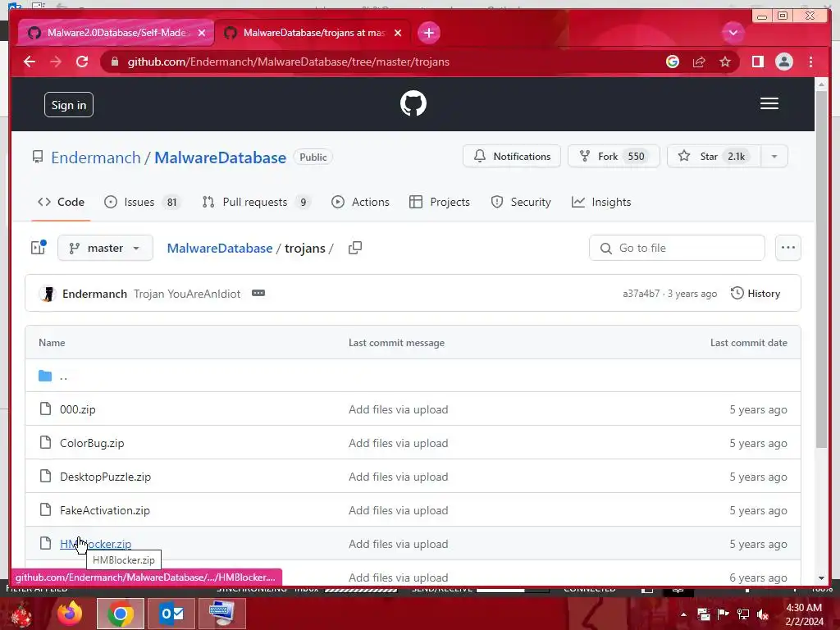Expand Star lists dropdown arrow
This screenshot has width=840, height=630.
click(x=774, y=157)
